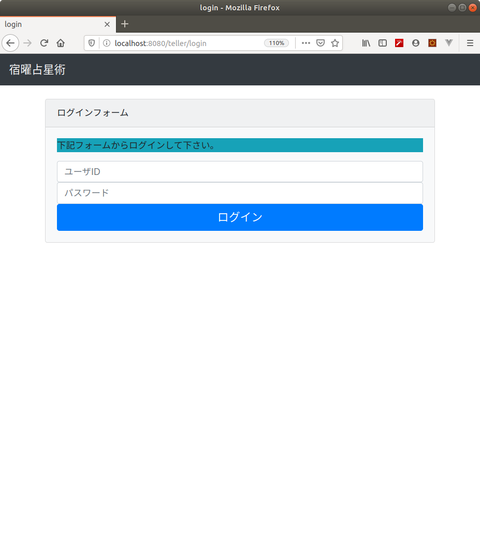Maximize the Firefox window

pos(462,8)
